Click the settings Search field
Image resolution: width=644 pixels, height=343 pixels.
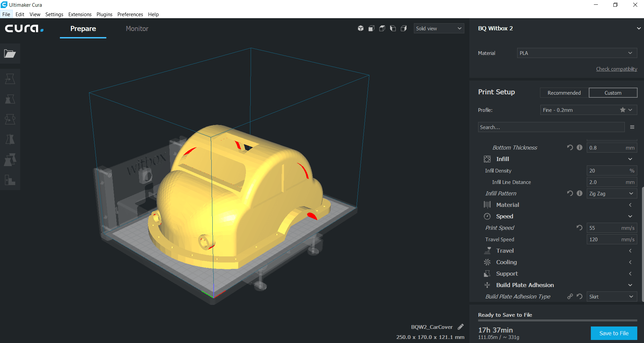(551, 127)
